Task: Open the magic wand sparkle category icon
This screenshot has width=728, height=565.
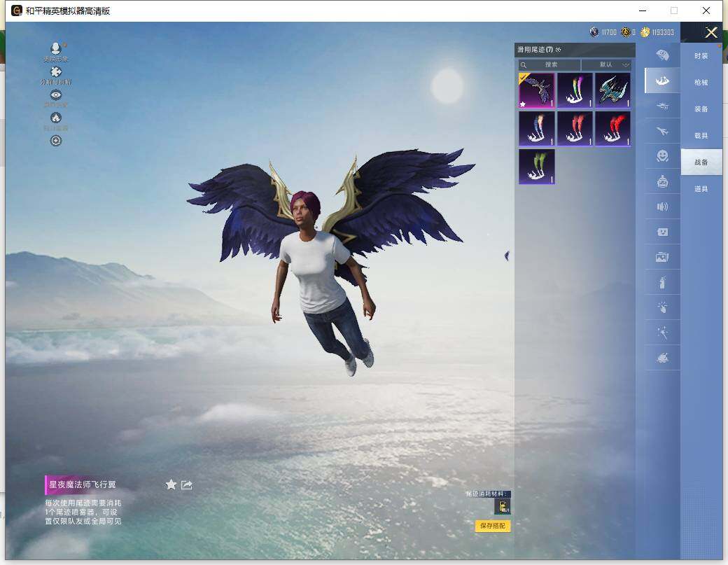Action: coord(662,333)
